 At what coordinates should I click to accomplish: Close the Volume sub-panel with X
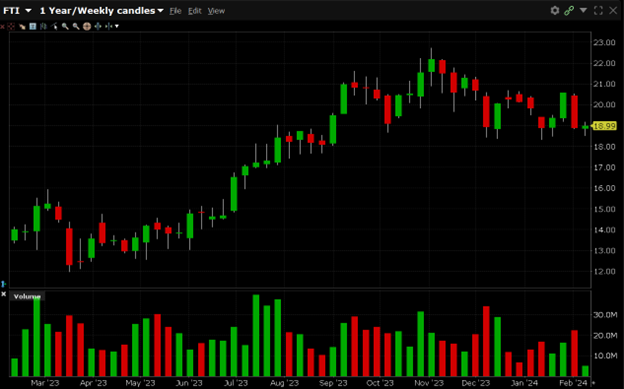4,294
